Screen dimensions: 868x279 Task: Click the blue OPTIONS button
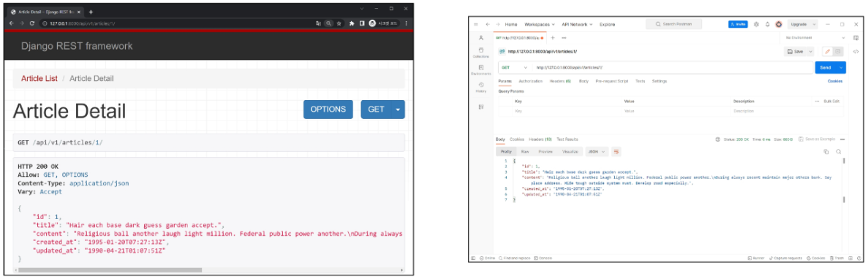(328, 110)
